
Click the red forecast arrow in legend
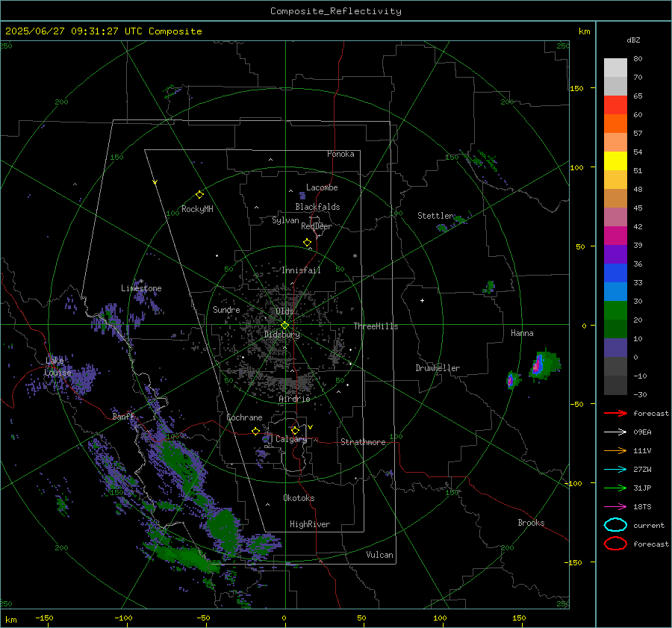(615, 413)
